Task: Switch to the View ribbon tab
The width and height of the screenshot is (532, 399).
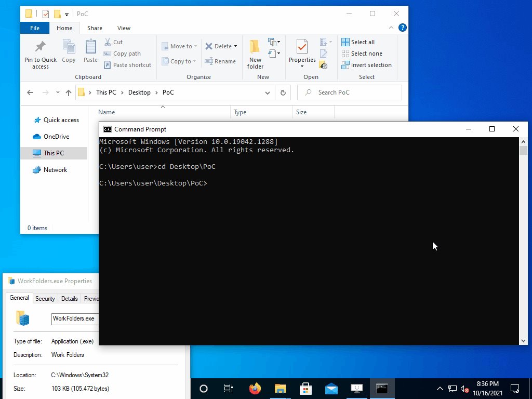Action: [124, 28]
